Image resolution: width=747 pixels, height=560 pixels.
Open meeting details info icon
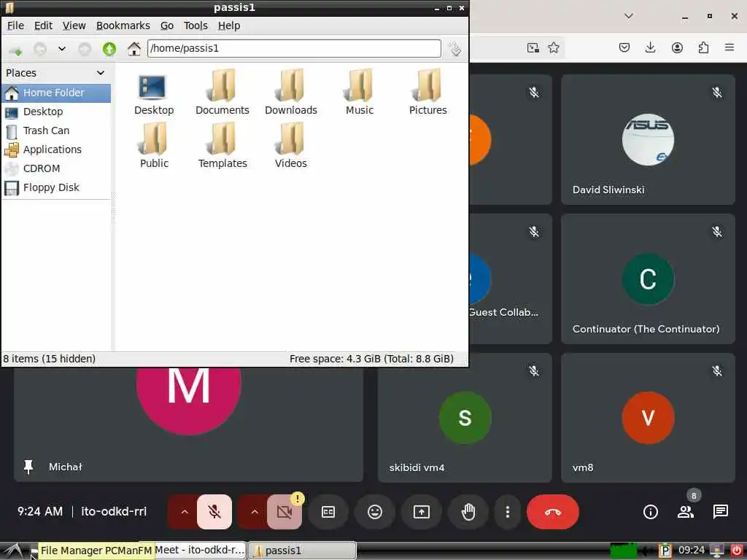tap(650, 512)
